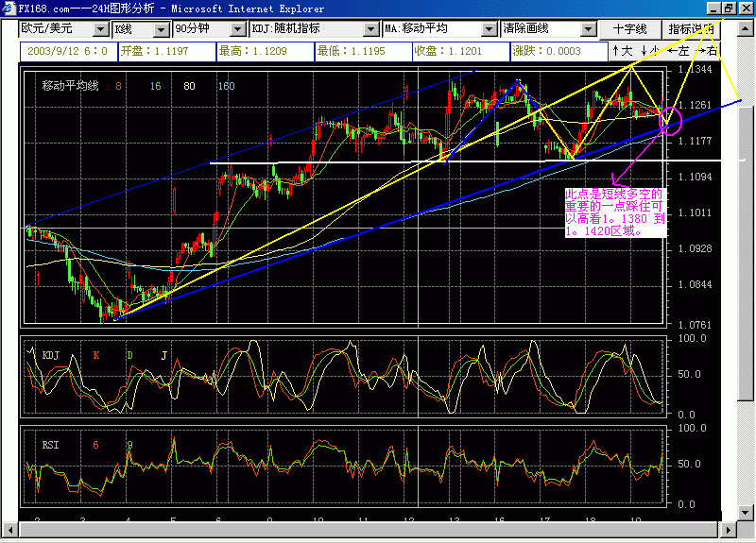This screenshot has height=543, width=756.
Task: Click the RSI panel label
Action: [51, 445]
